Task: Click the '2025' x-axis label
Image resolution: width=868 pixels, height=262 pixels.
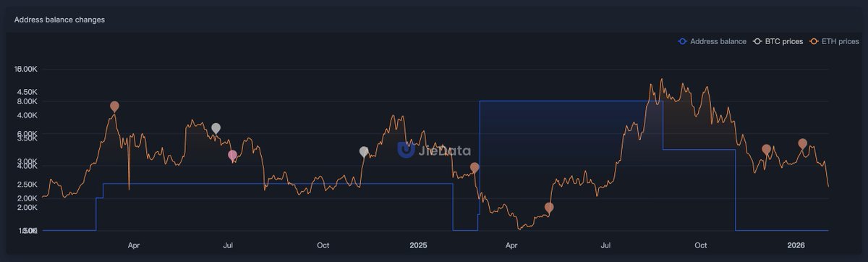Action: (419, 245)
